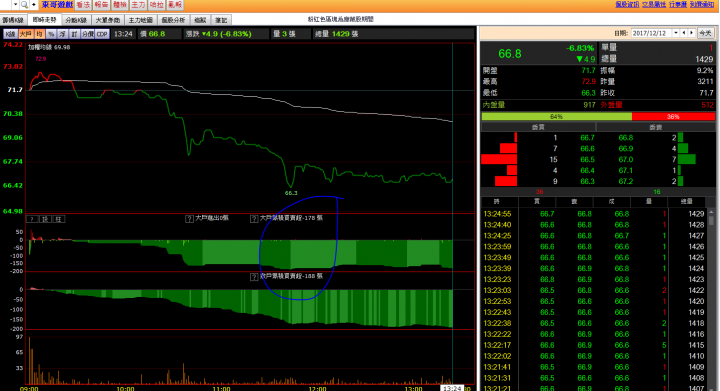This screenshot has width=720, height=391.
Task: Click the green inner-volume 64% bar
Action: [557, 117]
